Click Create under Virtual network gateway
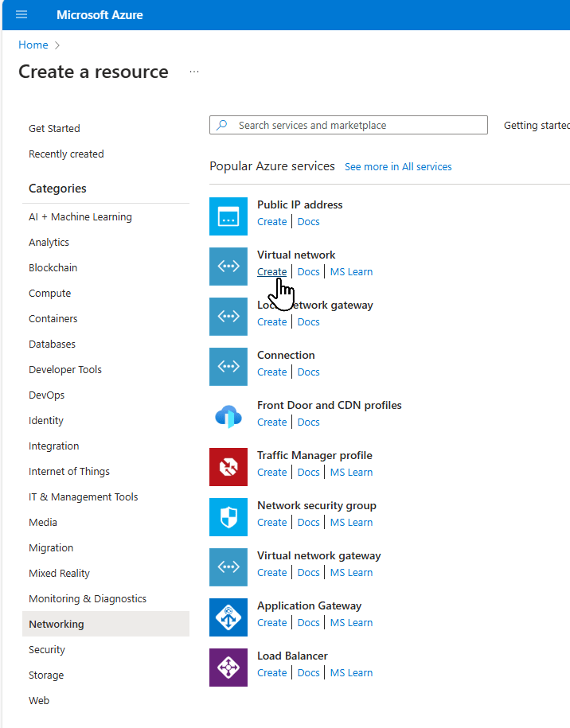This screenshot has width=570, height=728. [271, 573]
